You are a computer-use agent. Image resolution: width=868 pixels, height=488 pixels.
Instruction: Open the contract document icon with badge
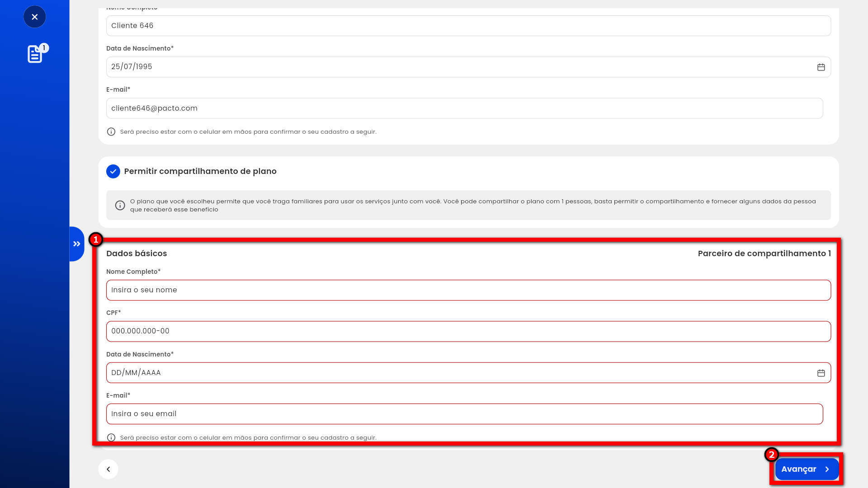point(37,53)
